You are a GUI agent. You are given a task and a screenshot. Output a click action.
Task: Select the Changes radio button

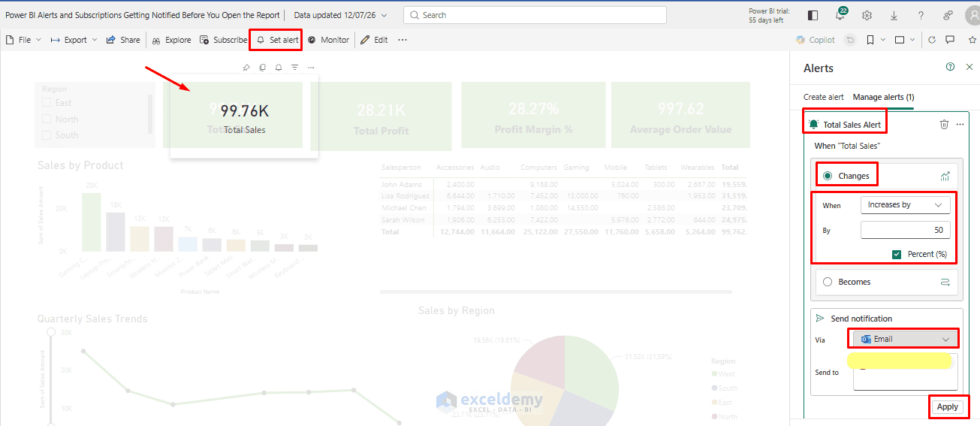(x=828, y=176)
